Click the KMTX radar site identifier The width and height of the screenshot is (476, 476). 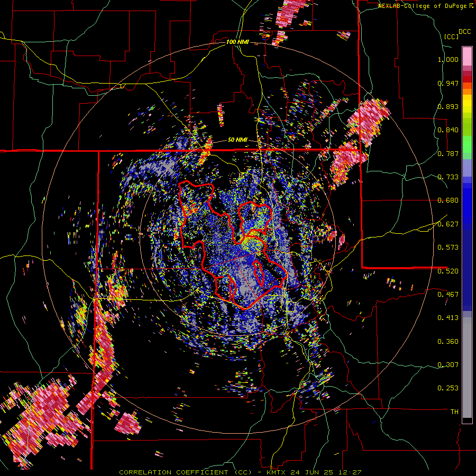[x=277, y=472]
